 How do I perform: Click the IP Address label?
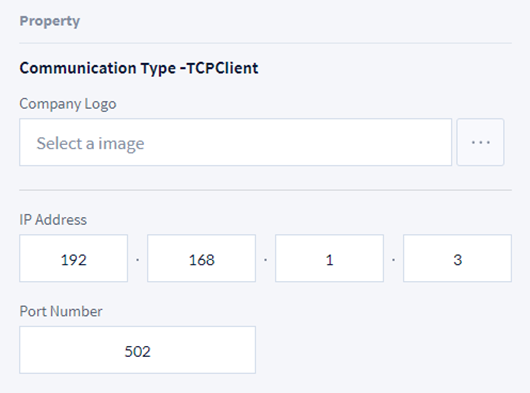tap(53, 220)
